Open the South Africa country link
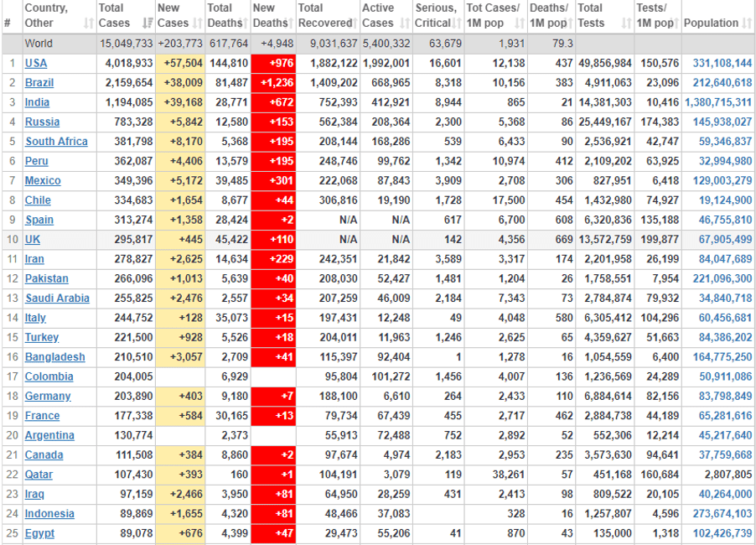This screenshot has width=756, height=545. 56,142
